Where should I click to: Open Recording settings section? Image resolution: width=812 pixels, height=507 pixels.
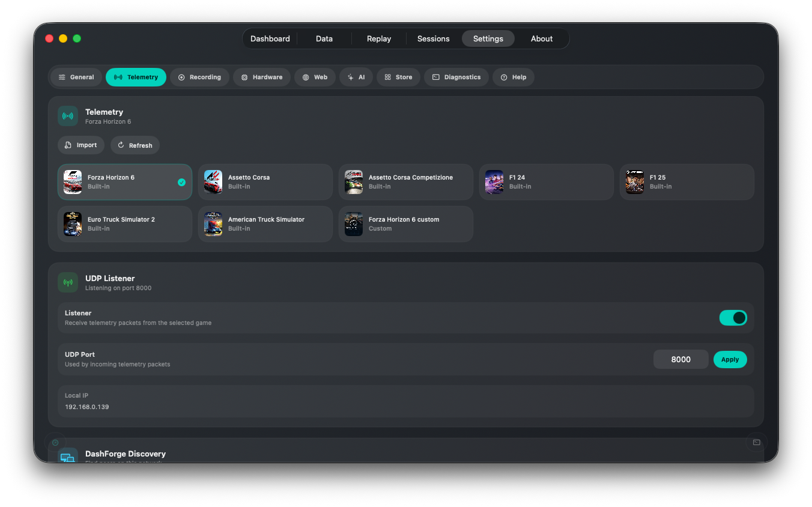click(199, 77)
